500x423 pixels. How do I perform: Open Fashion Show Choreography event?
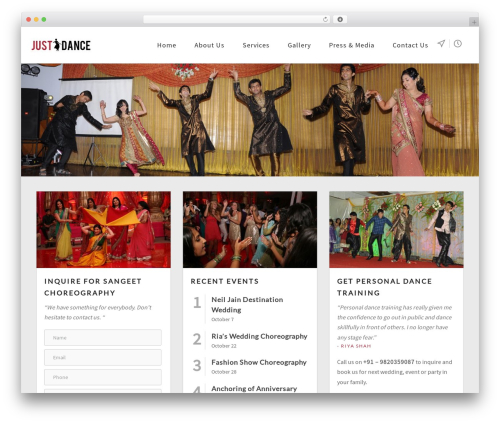(259, 362)
